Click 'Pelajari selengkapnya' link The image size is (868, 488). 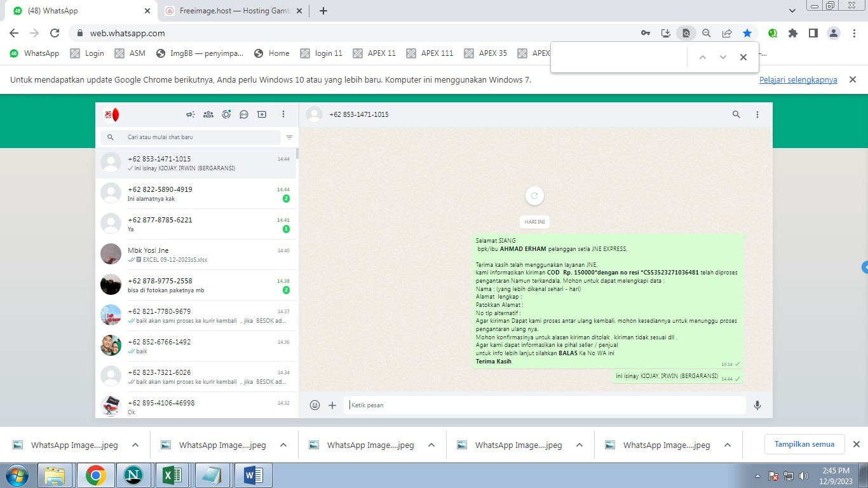[x=798, y=80]
